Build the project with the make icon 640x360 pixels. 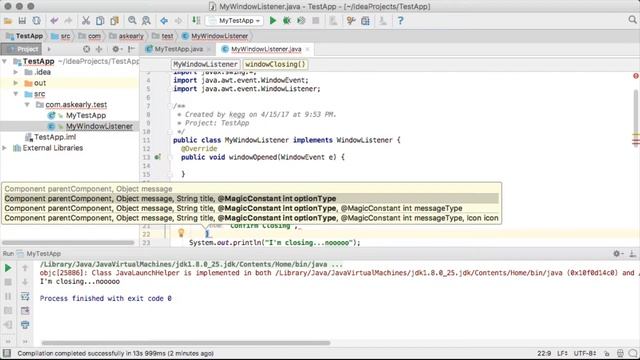196,21
